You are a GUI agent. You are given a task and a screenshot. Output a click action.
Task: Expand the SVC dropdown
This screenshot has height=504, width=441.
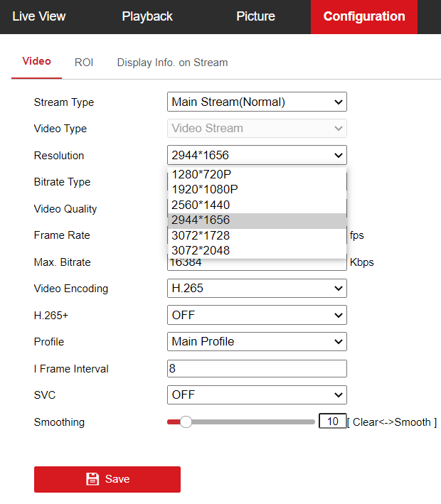[257, 395]
